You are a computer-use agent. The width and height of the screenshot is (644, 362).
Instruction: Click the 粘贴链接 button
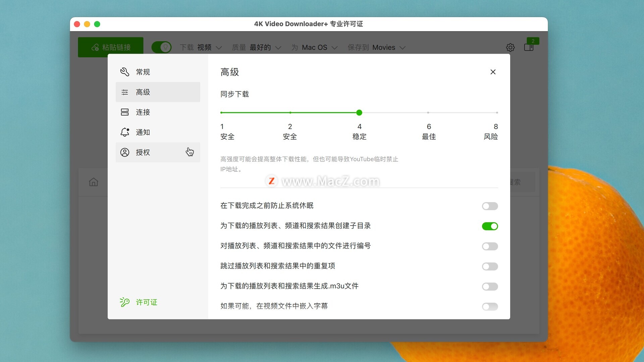click(111, 47)
